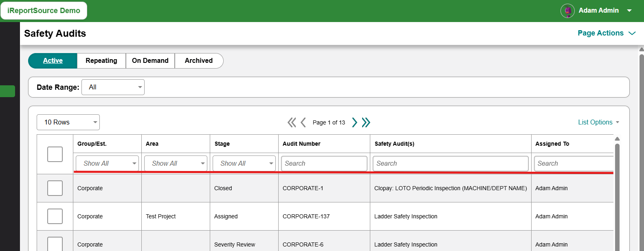Tick the select-all checkbox in the table header
The width and height of the screenshot is (644, 251).
55,154
